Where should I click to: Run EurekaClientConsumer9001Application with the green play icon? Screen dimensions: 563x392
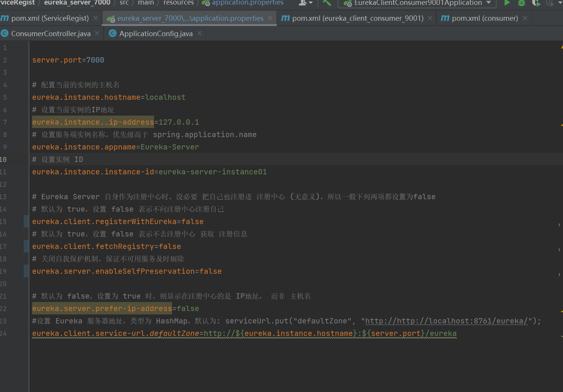tap(507, 3)
